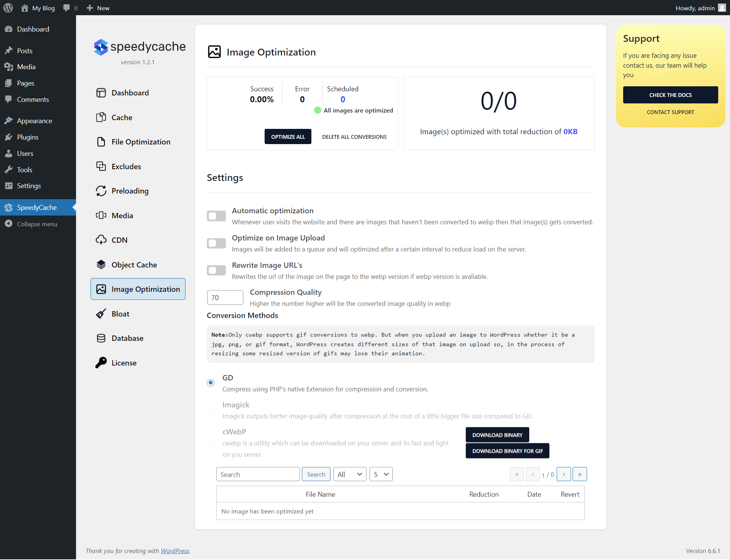Click DOWNLOAD BINARY button

click(x=497, y=435)
